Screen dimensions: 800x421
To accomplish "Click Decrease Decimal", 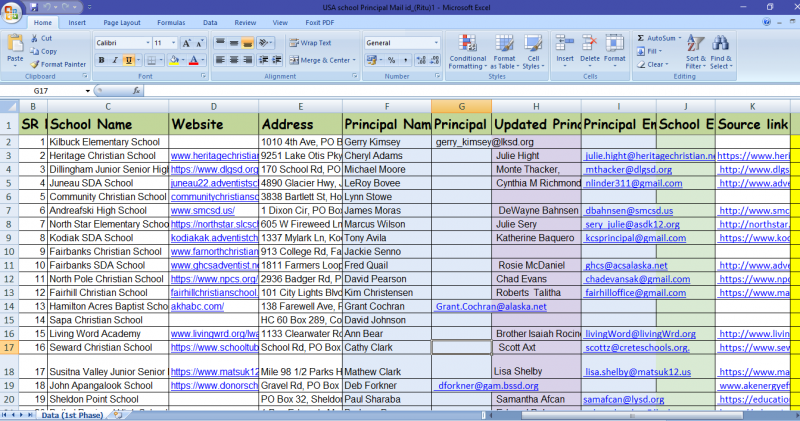I will click(434, 60).
